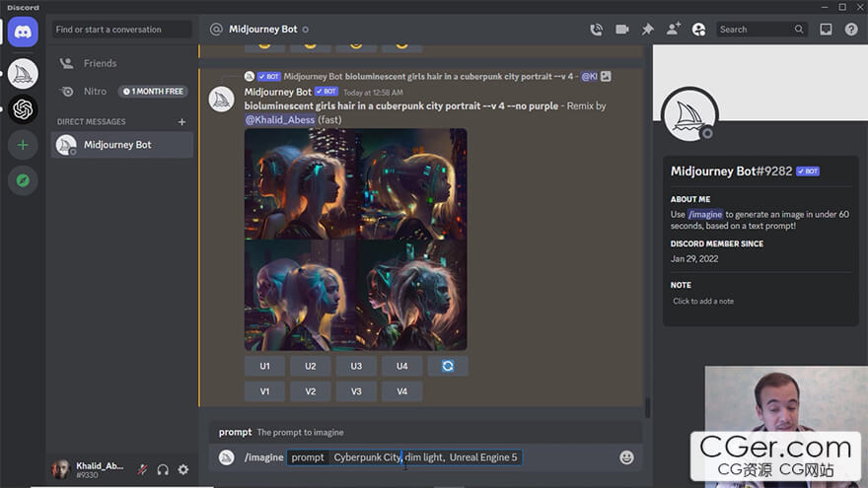The image size is (868, 488).
Task: Click V4 variation button
Action: click(x=401, y=391)
